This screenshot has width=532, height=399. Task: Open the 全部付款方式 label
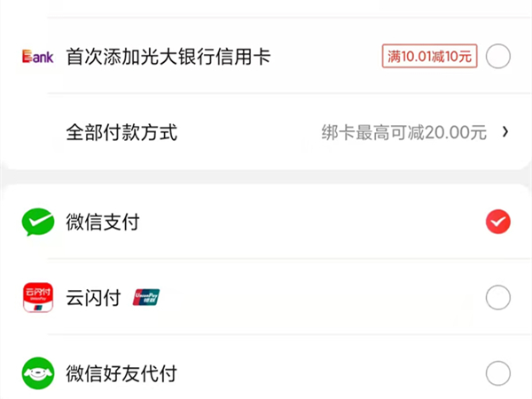(x=121, y=133)
